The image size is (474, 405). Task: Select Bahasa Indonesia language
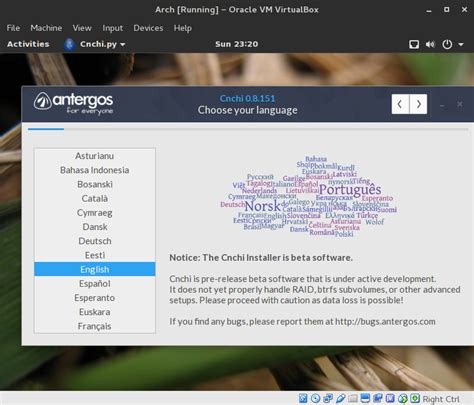point(95,170)
